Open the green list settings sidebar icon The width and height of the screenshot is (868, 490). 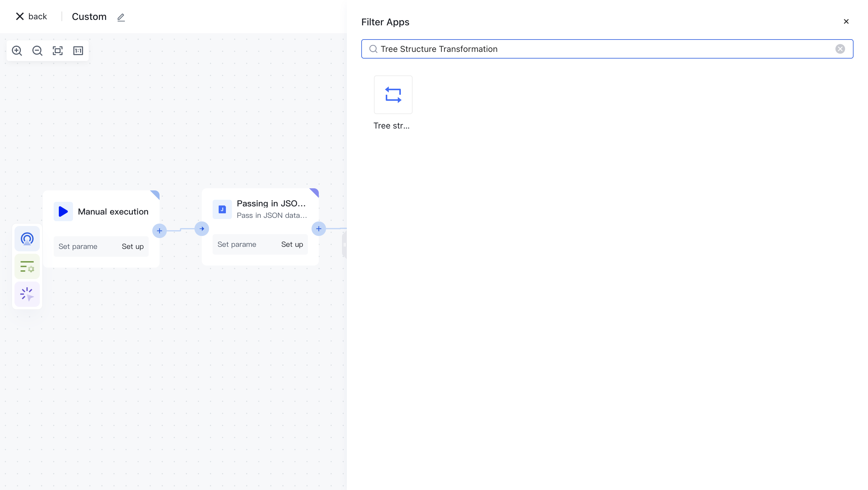27,266
